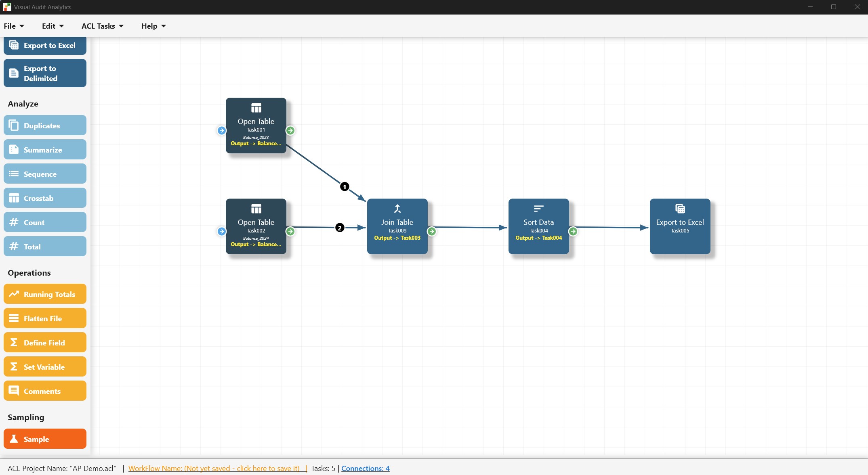Click the Define Field button
Viewport: 868px width, 475px height.
pyautogui.click(x=45, y=343)
